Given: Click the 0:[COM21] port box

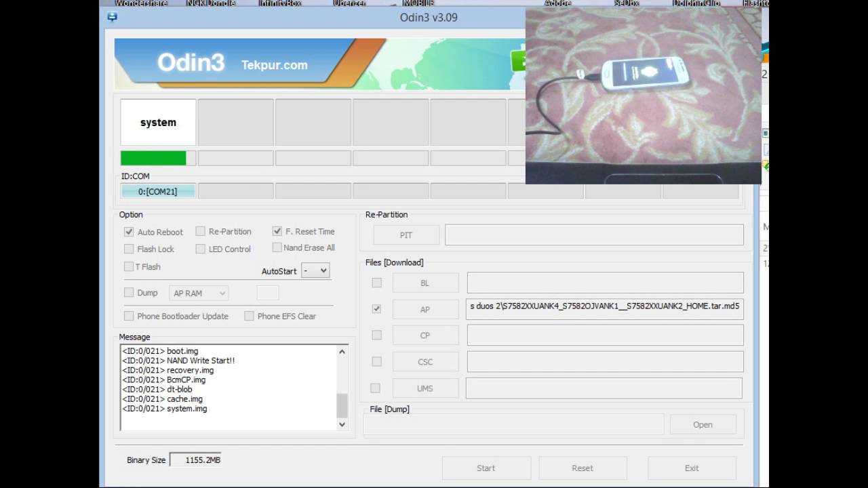Looking at the screenshot, I should (158, 191).
